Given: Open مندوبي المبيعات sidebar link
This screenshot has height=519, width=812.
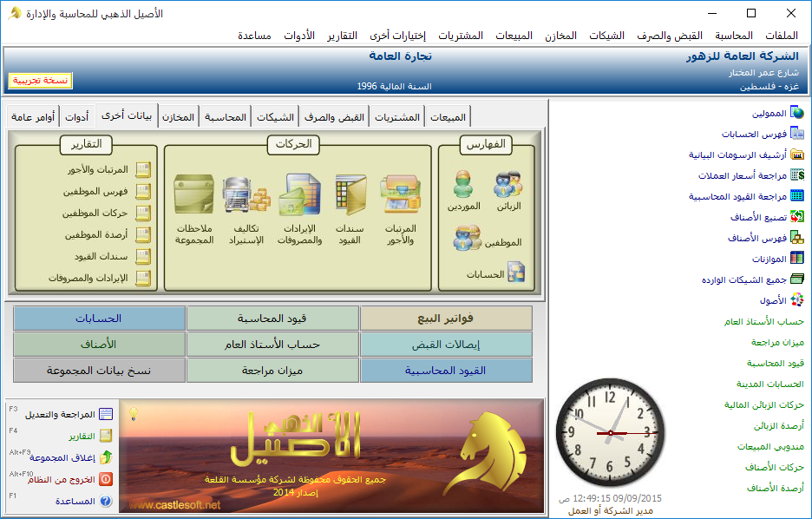Looking at the screenshot, I should click(770, 446).
